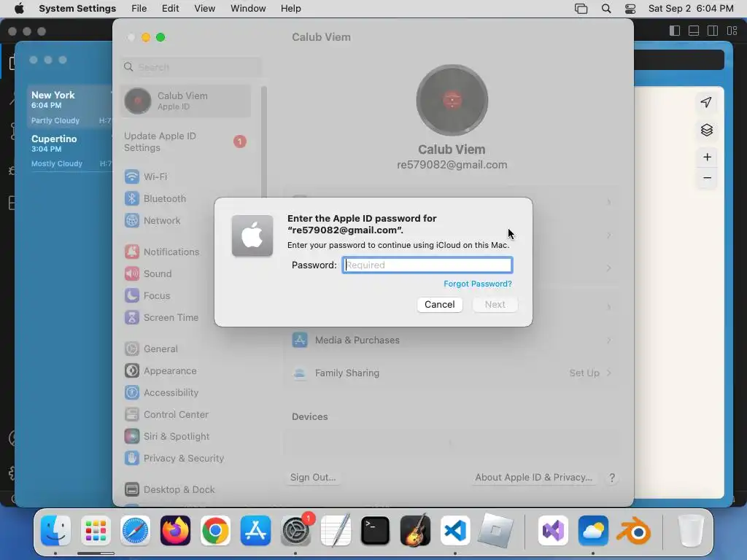Click the Cancel button in dialog
The height and width of the screenshot is (560, 747).
tap(440, 304)
